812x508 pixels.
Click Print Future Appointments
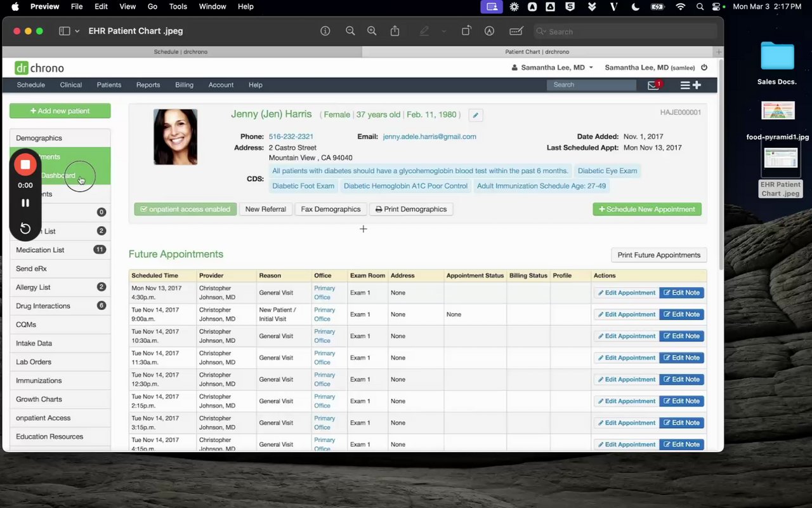tap(659, 255)
